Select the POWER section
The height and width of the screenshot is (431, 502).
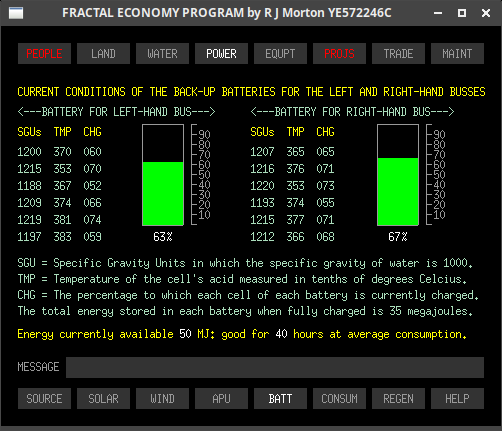point(221,53)
